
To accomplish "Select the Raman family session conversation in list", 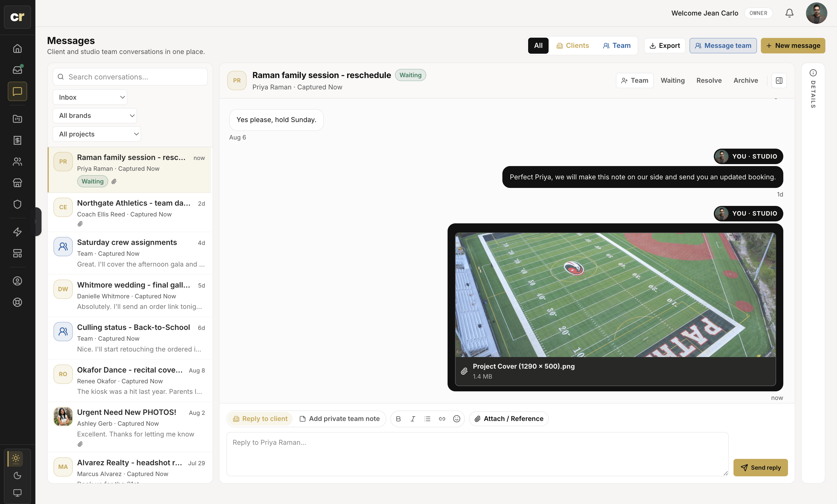I will [x=129, y=170].
